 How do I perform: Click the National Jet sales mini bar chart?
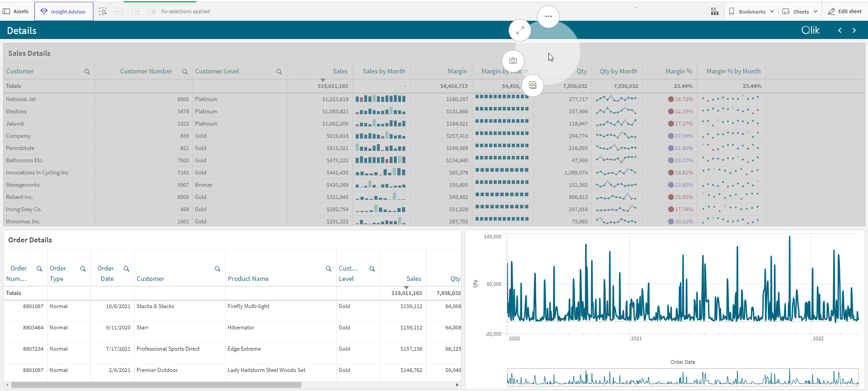click(x=381, y=99)
